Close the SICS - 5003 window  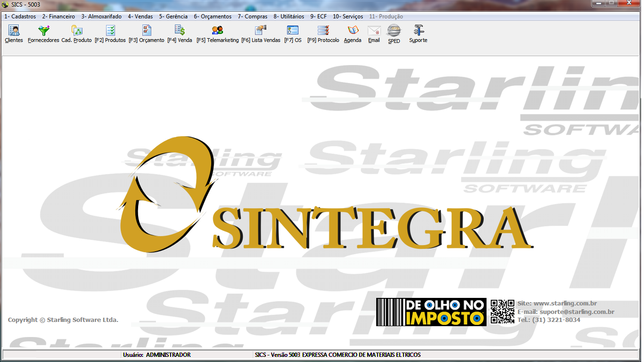click(x=629, y=3)
